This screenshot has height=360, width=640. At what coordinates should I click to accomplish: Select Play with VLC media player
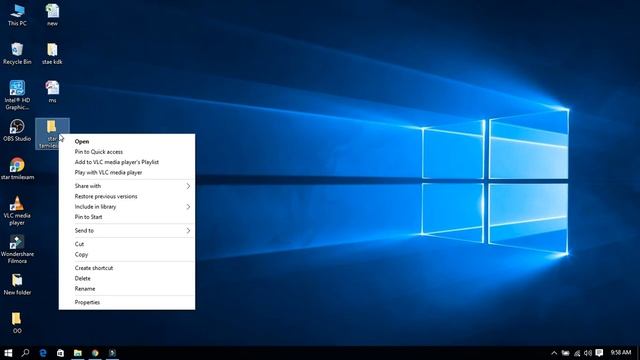click(127, 172)
